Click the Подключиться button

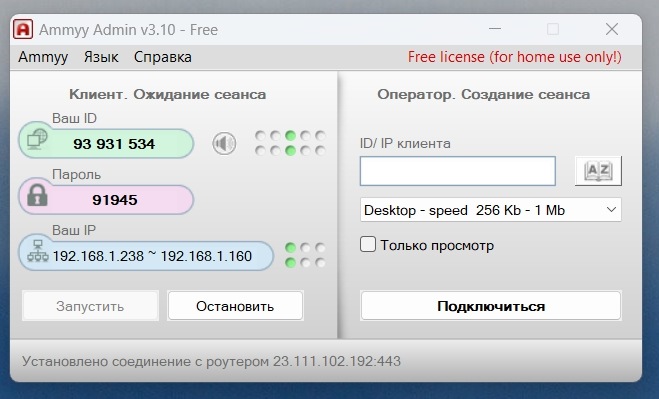tap(490, 306)
